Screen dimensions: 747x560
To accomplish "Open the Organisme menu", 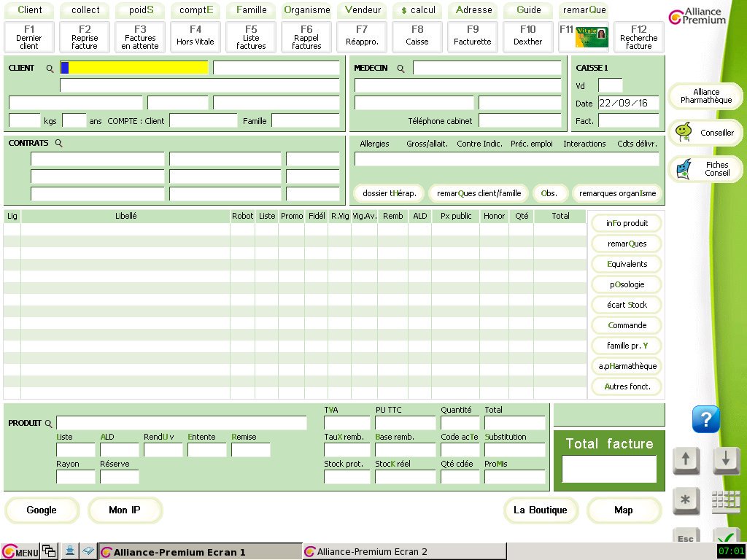I will coord(307,10).
